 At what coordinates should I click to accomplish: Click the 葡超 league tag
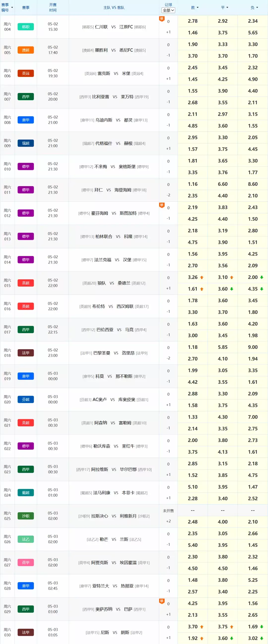pos(26,492)
